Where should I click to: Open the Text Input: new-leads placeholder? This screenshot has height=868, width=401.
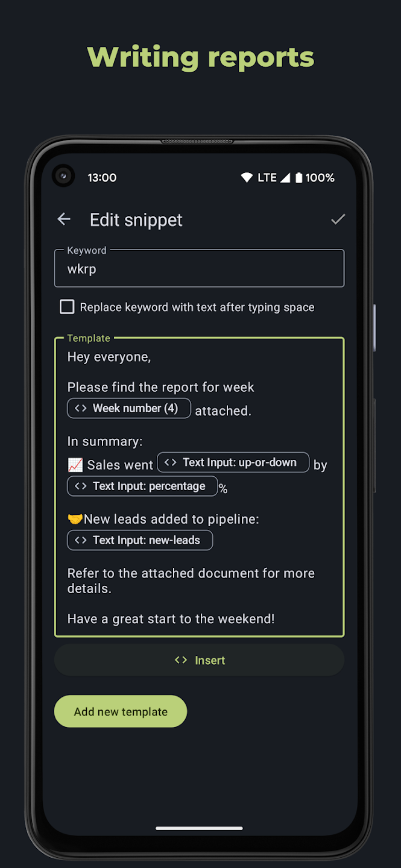pyautogui.click(x=140, y=540)
